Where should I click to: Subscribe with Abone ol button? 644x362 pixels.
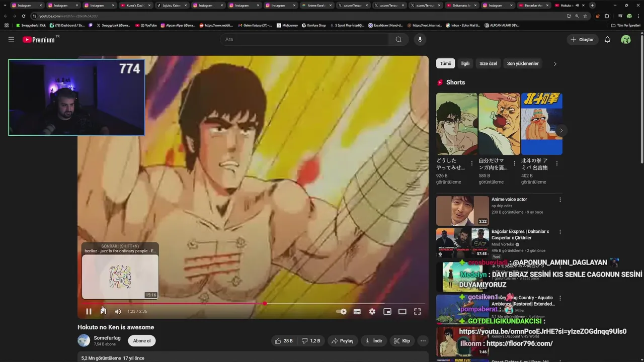tap(142, 341)
